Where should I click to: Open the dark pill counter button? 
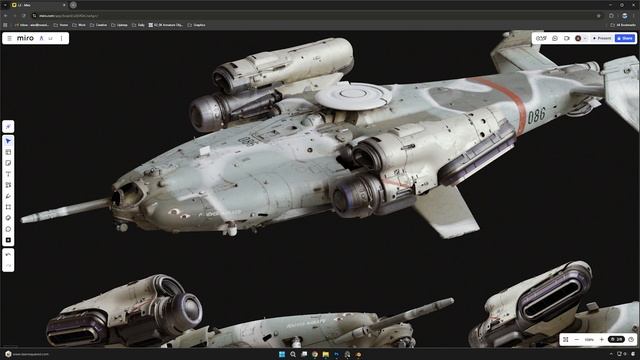[x=616, y=339]
